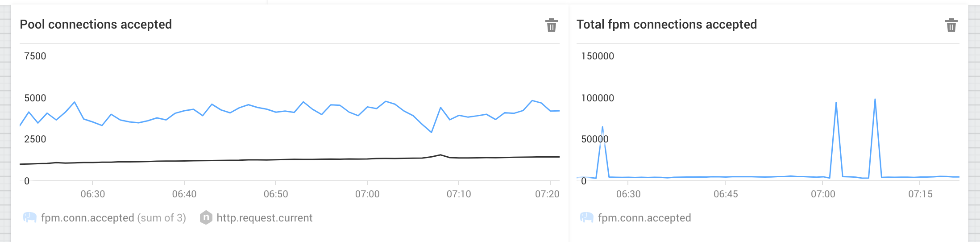Click the 07:15 label on the Total fpm axis
The image size is (980, 242).
[x=920, y=194]
